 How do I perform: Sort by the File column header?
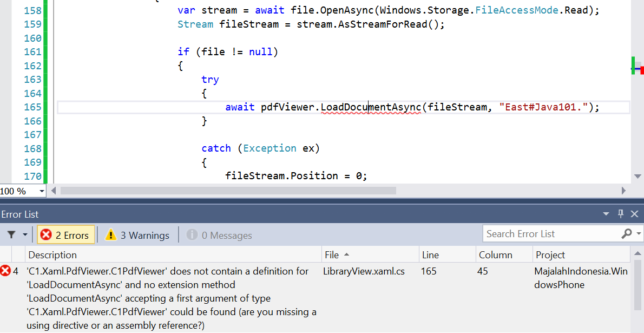pyautogui.click(x=370, y=255)
